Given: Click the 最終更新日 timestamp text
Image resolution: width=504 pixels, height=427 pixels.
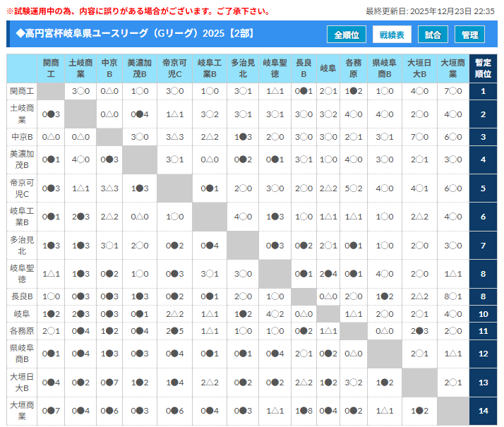Looking at the screenshot, I should point(430,11).
